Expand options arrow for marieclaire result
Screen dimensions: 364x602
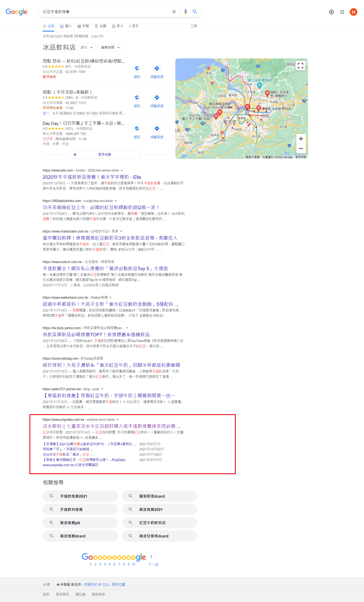click(x=121, y=231)
